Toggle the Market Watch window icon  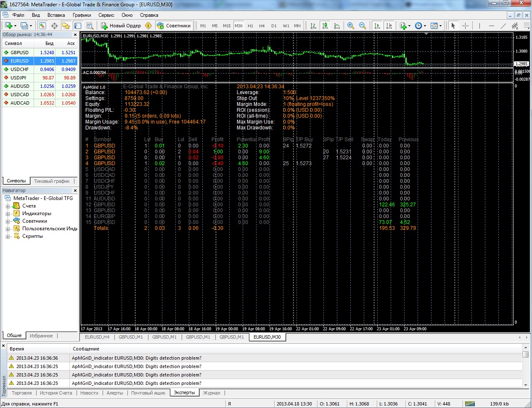pyautogui.click(x=42, y=26)
